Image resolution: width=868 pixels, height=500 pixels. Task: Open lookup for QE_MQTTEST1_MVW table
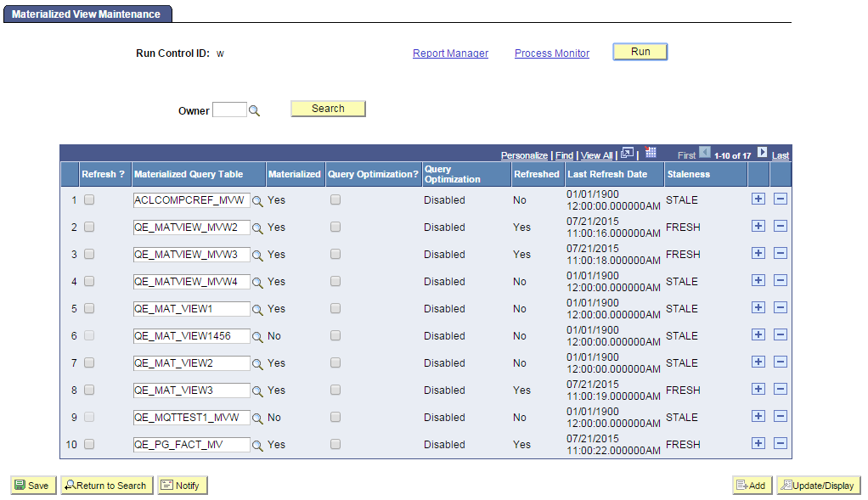[257, 419]
